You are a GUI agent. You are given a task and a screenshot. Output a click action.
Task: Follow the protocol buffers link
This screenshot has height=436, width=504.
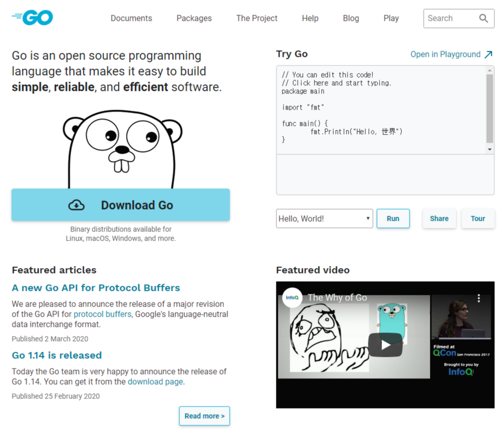pyautogui.click(x=103, y=314)
